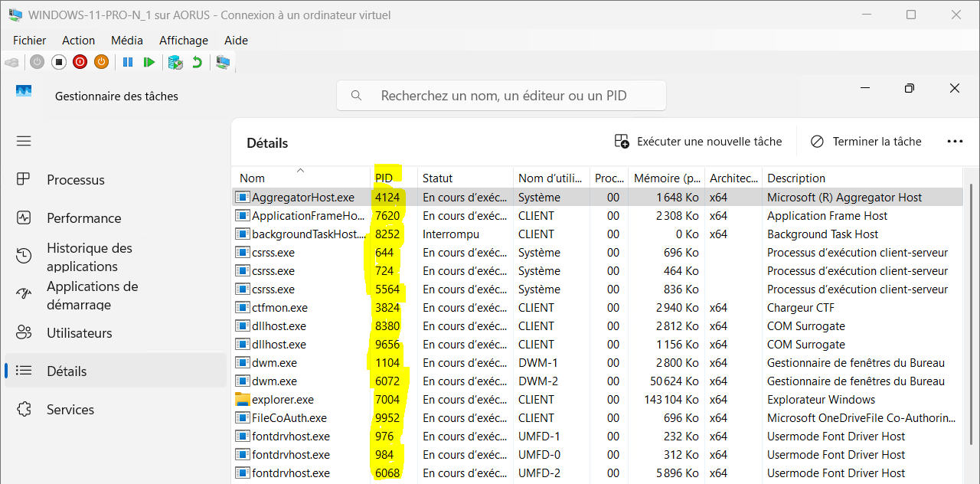980x484 pixels.
Task: Click the orange Save state icon
Action: click(x=101, y=62)
